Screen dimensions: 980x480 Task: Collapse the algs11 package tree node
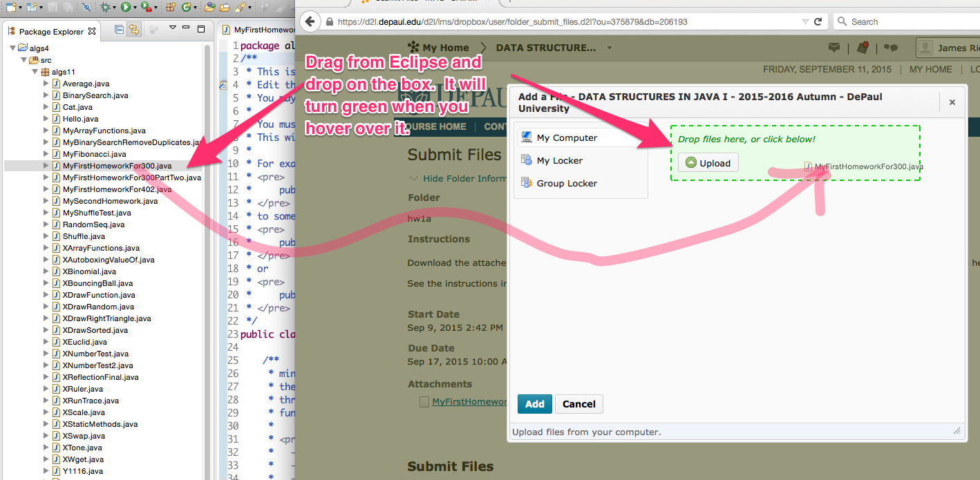pyautogui.click(x=35, y=72)
